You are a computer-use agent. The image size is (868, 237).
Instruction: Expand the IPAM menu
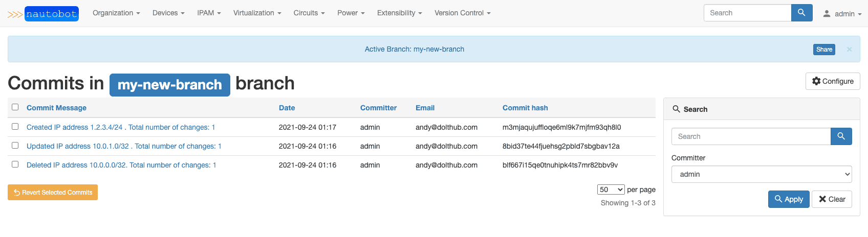209,13
